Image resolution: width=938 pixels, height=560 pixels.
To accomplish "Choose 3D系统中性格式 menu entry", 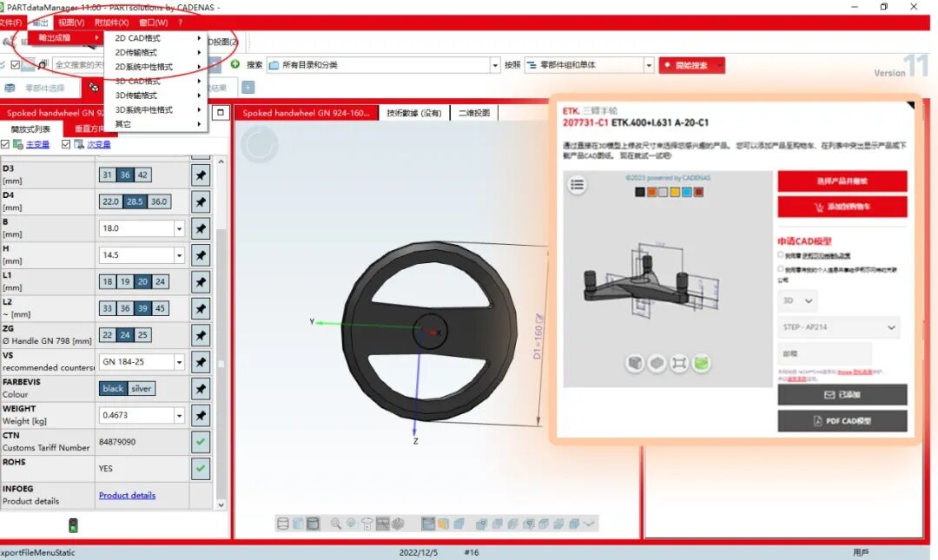I will tap(156, 109).
